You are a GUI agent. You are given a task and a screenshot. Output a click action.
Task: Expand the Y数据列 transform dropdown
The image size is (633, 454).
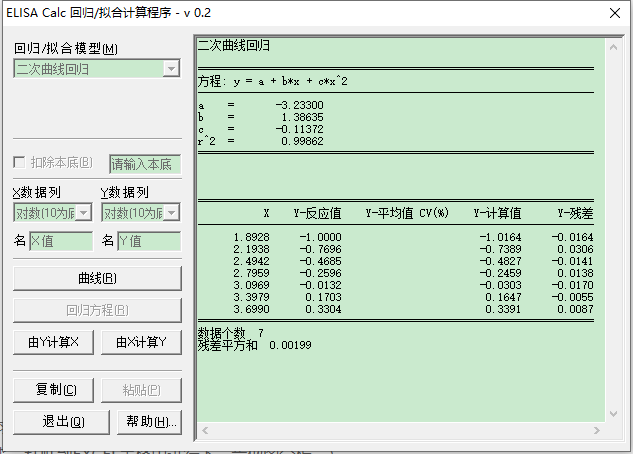172,213
